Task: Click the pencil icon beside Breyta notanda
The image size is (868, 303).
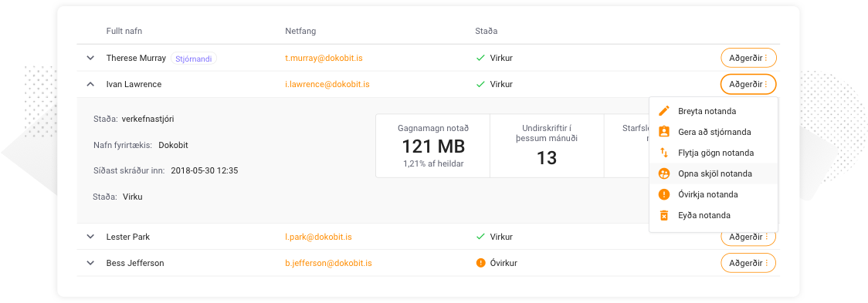Action: tap(663, 111)
